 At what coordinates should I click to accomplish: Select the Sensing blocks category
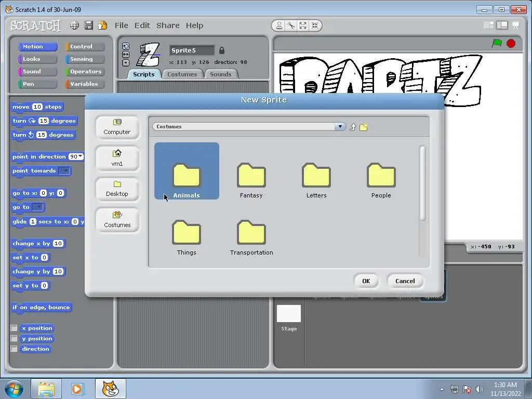[85, 59]
